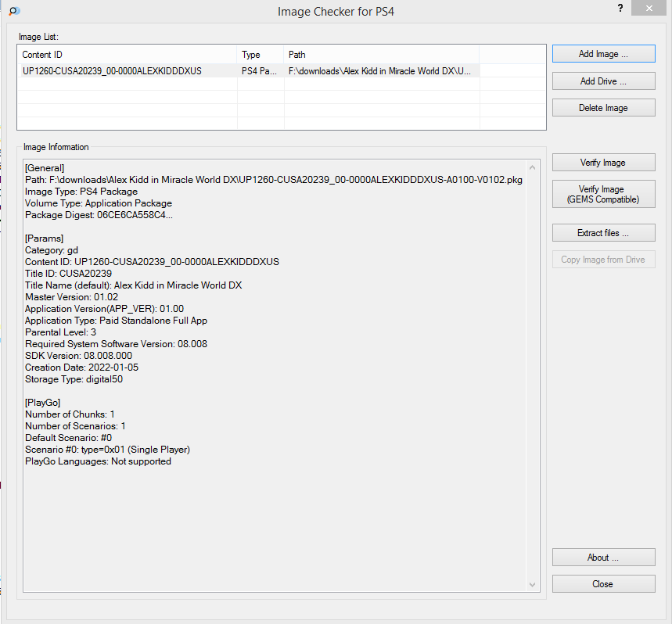Open the Add Drive dialog

[603, 81]
